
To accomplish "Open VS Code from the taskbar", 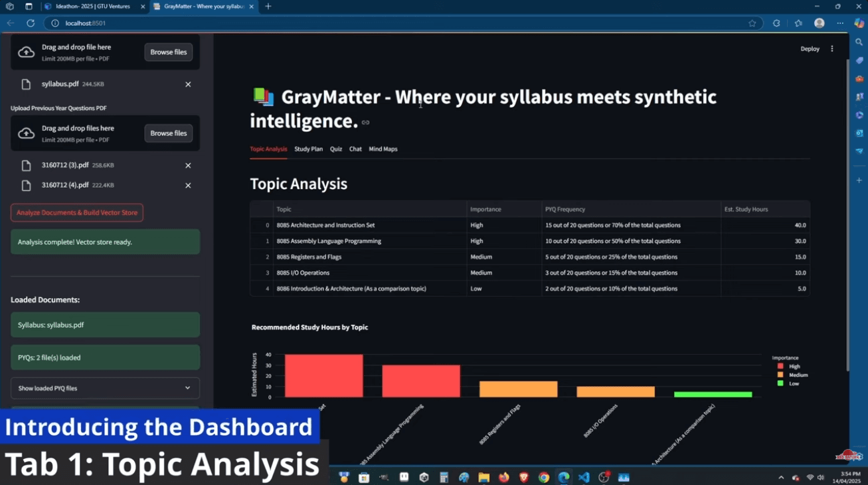I will click(584, 477).
